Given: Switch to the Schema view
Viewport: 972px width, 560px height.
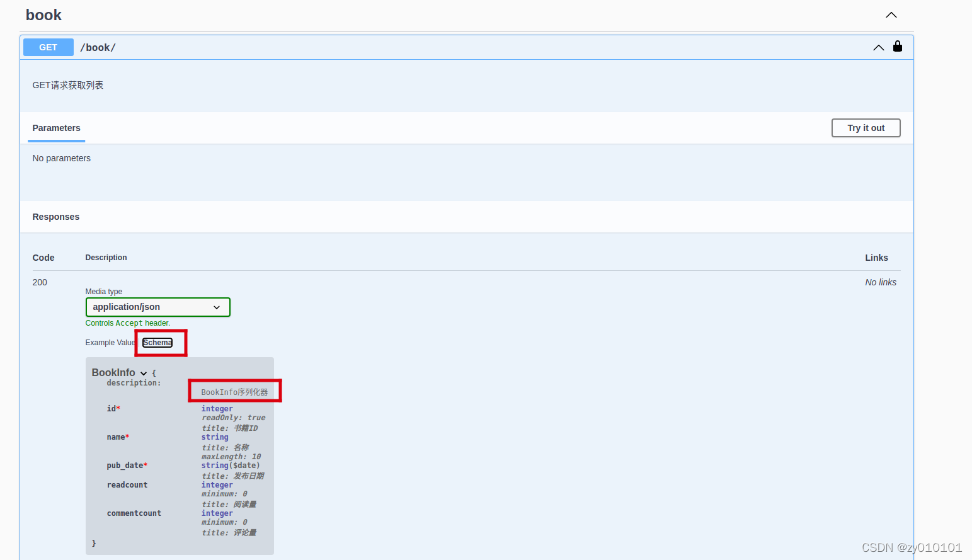Looking at the screenshot, I should click(x=157, y=342).
